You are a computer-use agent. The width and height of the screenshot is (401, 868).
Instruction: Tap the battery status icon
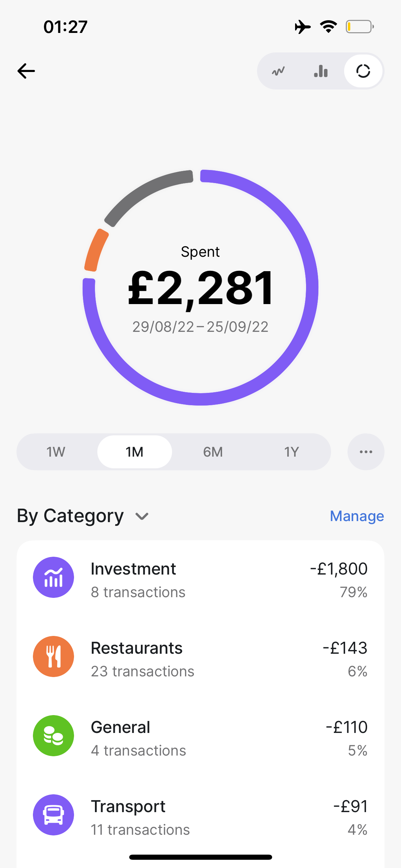[x=360, y=27]
